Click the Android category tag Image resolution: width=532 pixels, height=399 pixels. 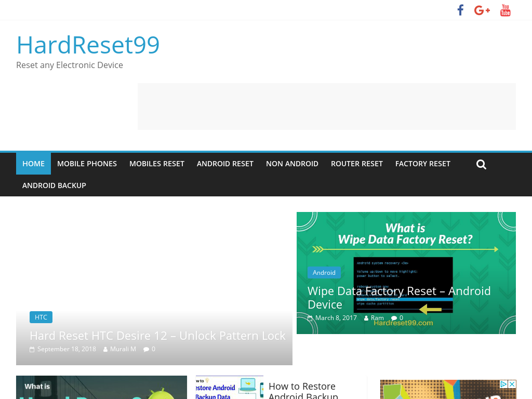click(324, 272)
